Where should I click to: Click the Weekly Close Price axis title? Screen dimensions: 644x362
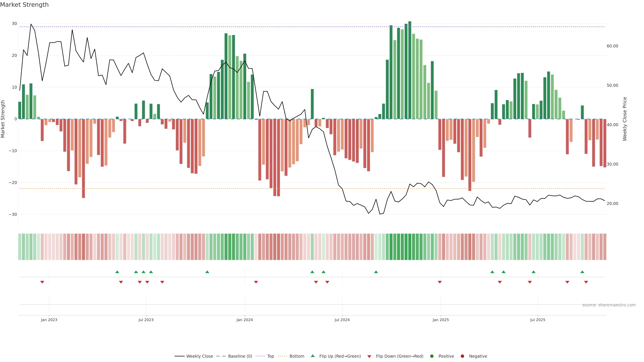coord(625,119)
